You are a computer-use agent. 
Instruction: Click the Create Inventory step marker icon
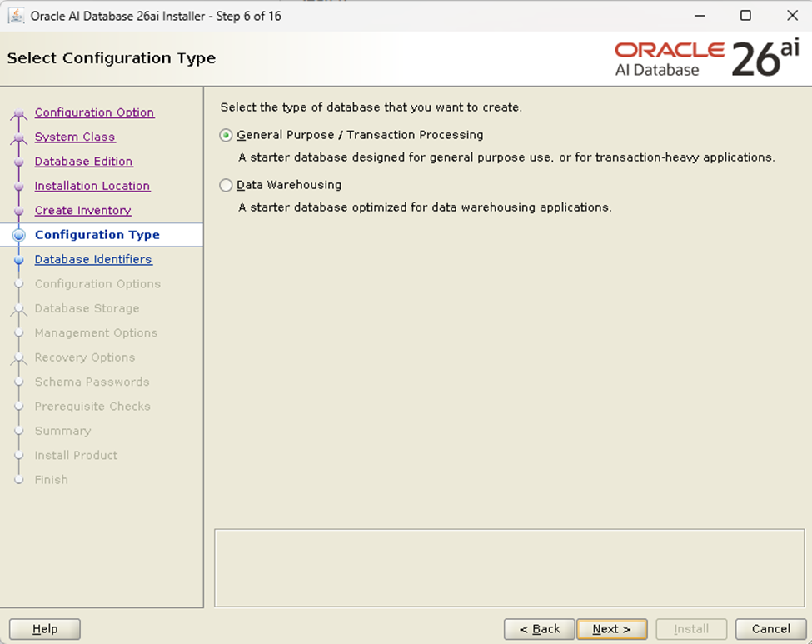coord(19,211)
